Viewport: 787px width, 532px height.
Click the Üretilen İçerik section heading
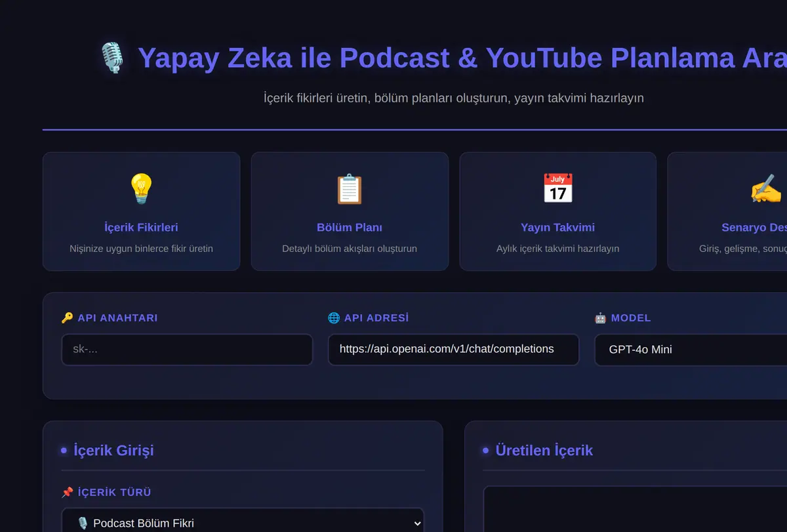(x=544, y=451)
